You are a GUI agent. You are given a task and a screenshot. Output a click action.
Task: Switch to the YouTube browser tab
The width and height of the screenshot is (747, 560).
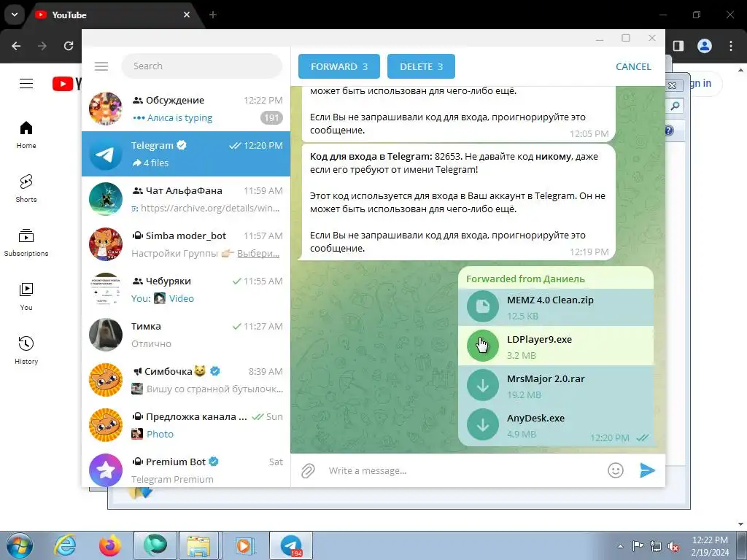point(115,15)
